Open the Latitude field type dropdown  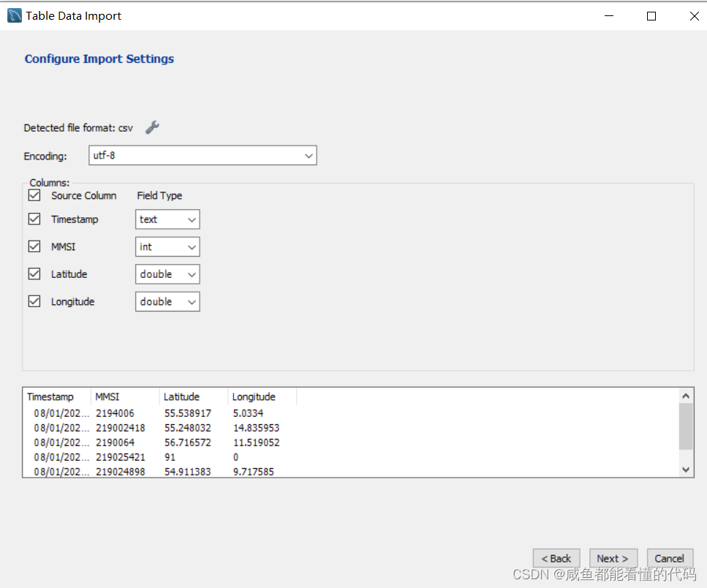click(x=167, y=274)
